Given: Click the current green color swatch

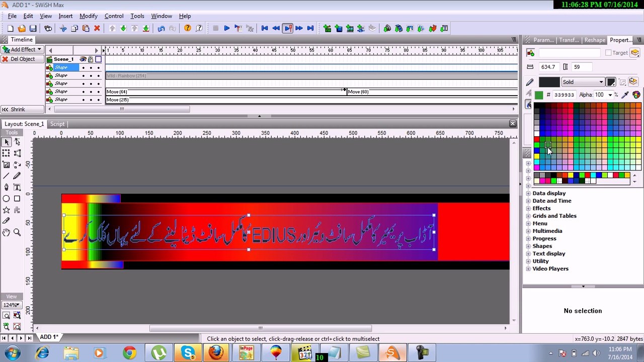Looking at the screenshot, I should click(x=539, y=95).
